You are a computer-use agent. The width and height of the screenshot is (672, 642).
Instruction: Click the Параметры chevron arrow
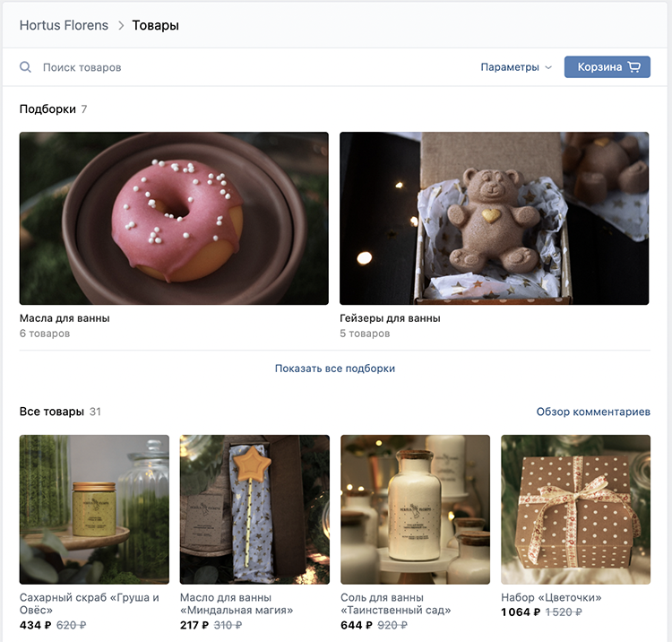pos(548,67)
